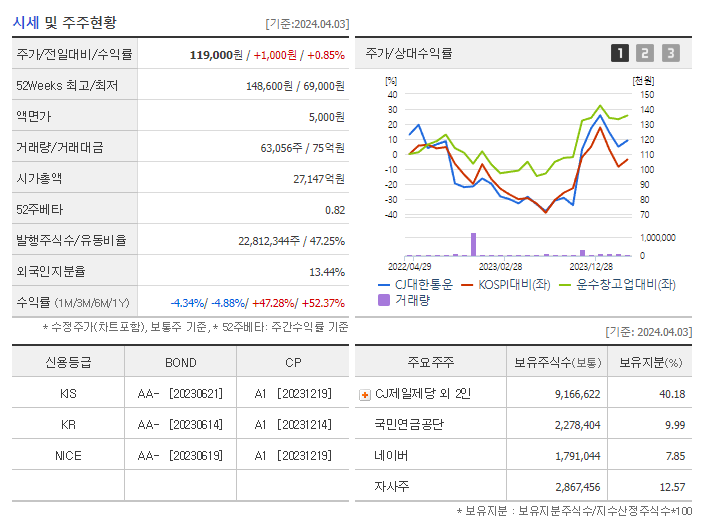Click the BOND column header
The height and width of the screenshot is (525, 702).
click(x=181, y=363)
